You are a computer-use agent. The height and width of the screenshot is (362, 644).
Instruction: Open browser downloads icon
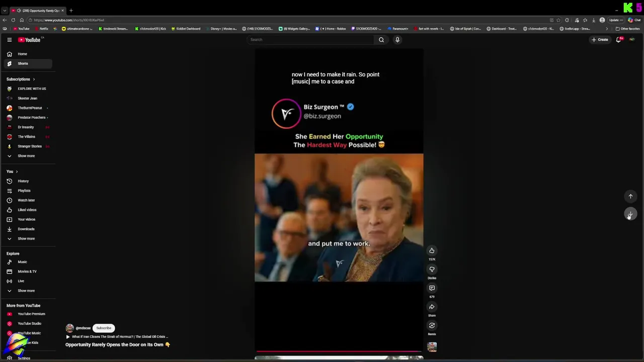pos(594,20)
